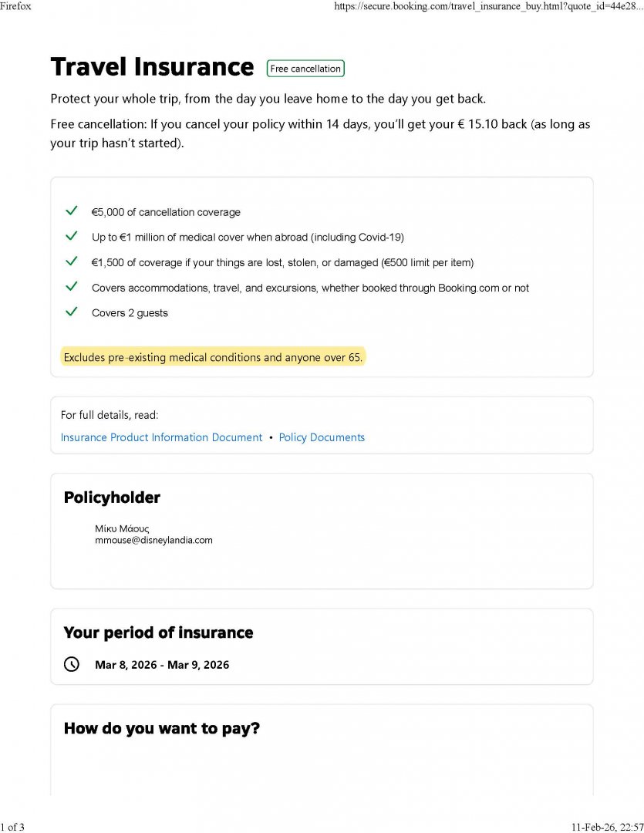This screenshot has height=833, width=644.
Task: Click the policyholder name Μίκυ Μάους
Action: 122,528
